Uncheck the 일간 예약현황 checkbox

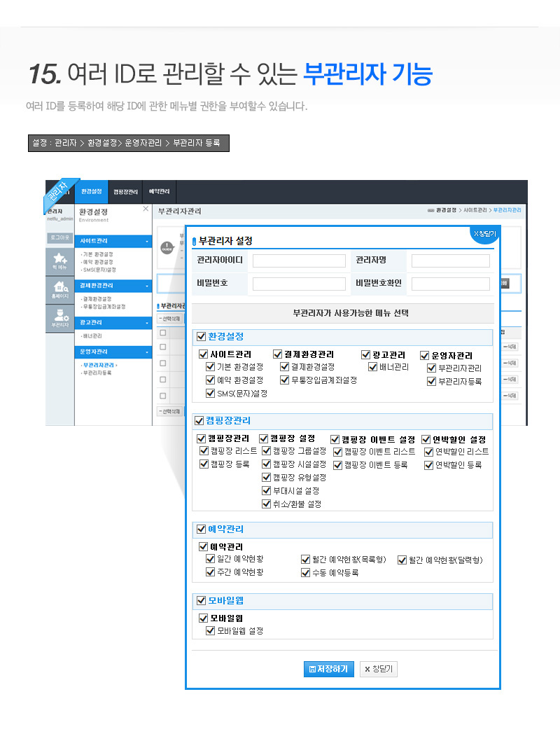[x=210, y=559]
